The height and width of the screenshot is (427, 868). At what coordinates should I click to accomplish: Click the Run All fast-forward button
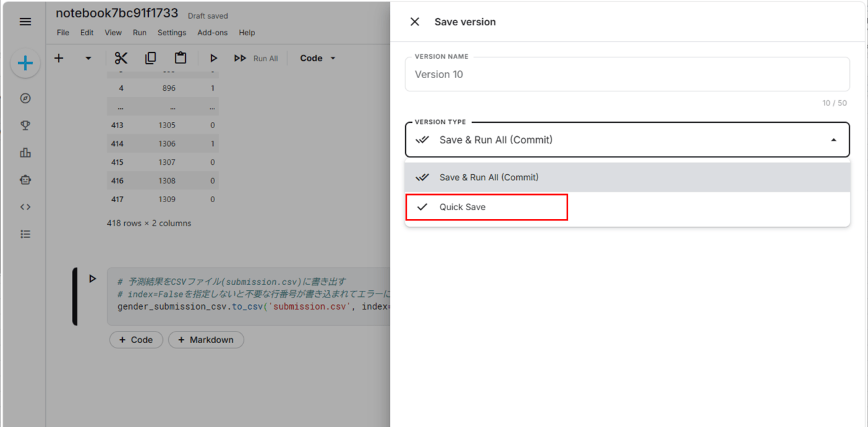(x=256, y=58)
